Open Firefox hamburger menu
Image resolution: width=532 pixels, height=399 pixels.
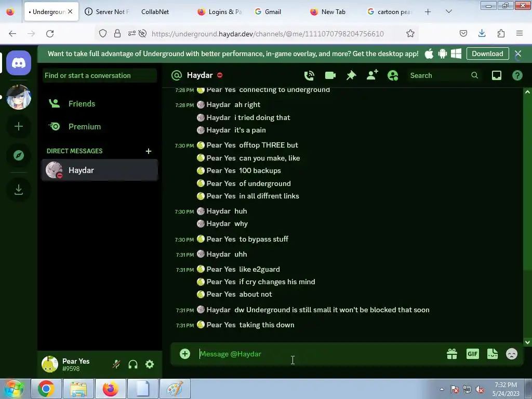(520, 33)
